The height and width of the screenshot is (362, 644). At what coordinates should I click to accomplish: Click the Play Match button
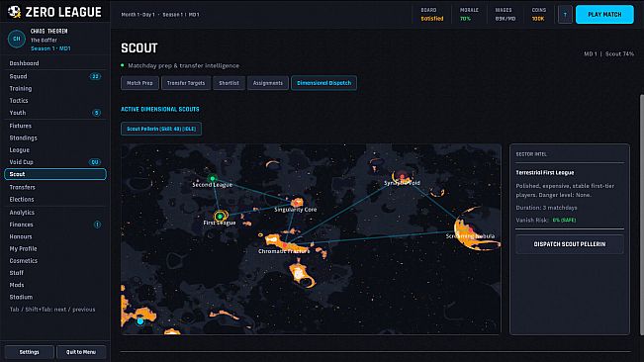[604, 15]
